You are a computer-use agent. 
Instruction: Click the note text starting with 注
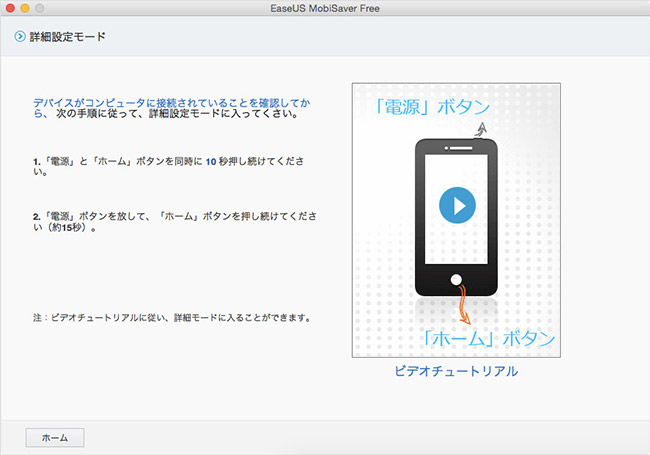(172, 318)
